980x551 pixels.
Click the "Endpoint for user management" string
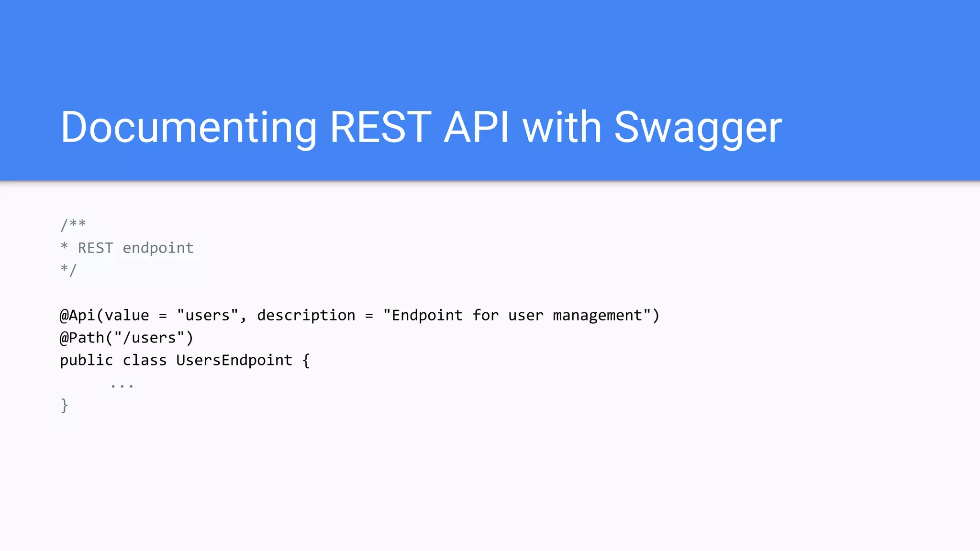[517, 315]
